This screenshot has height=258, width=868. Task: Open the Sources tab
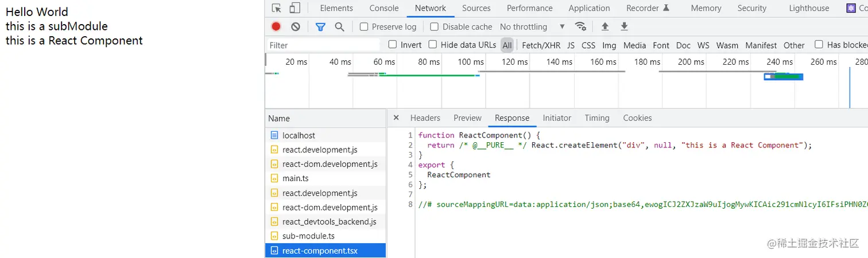coord(476,8)
